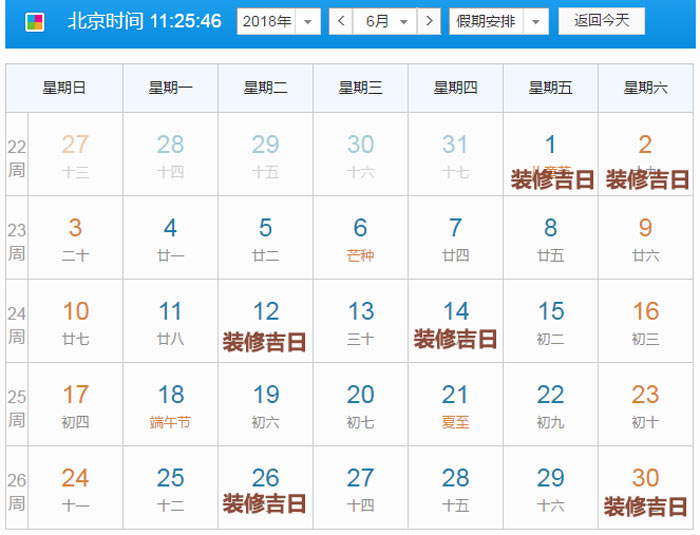Open the 2018年 year dropdown
The image size is (700, 535).
tap(278, 21)
